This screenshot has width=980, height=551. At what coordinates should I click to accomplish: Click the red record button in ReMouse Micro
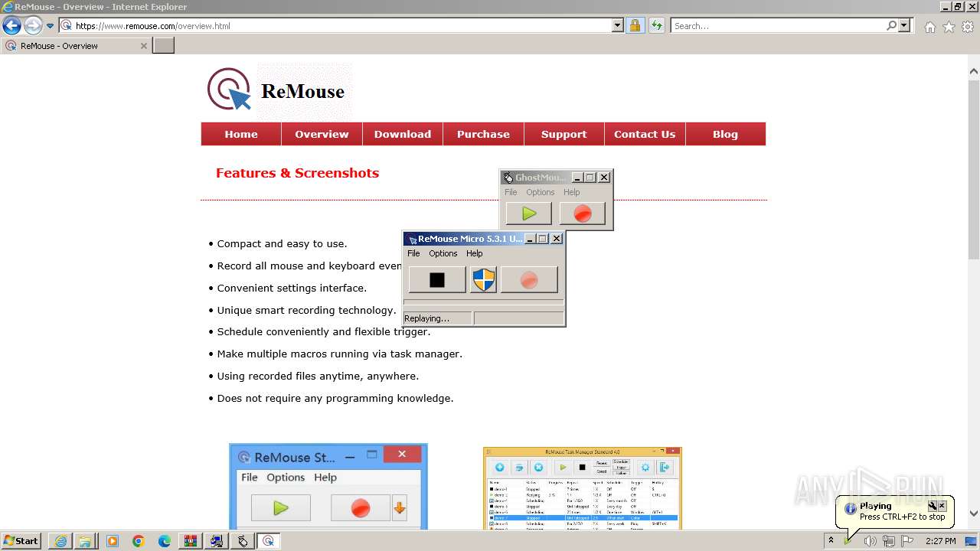click(529, 279)
